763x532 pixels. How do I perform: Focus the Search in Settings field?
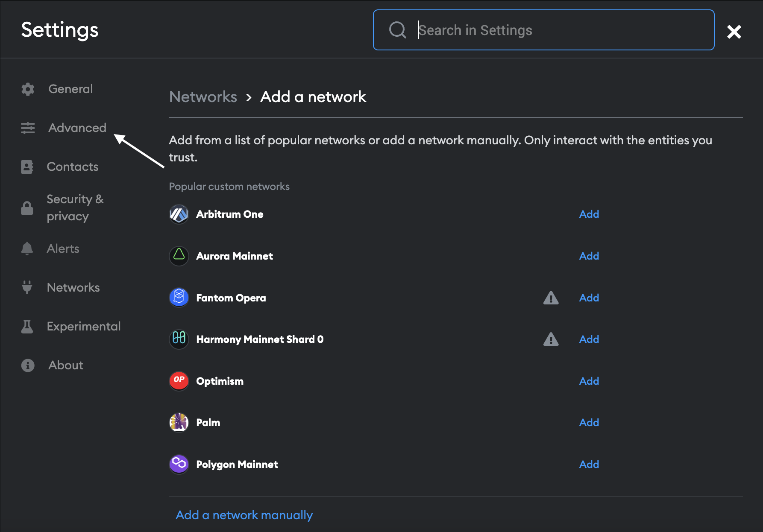(x=543, y=30)
